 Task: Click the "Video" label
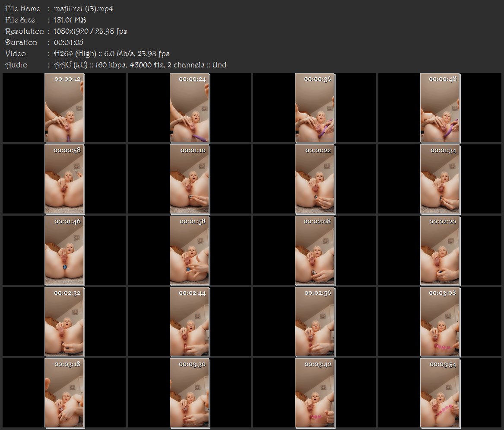[16, 54]
